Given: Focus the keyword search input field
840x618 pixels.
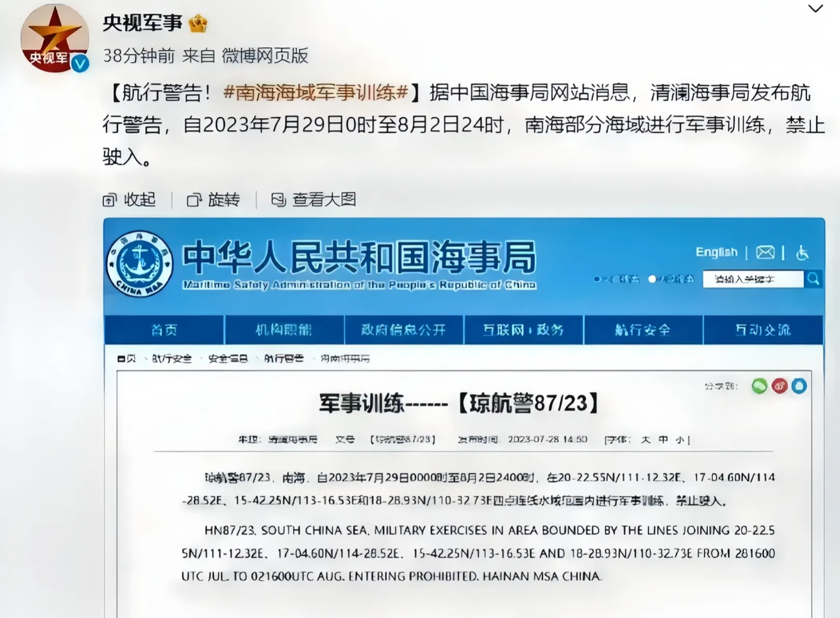Looking at the screenshot, I should pos(753,279).
